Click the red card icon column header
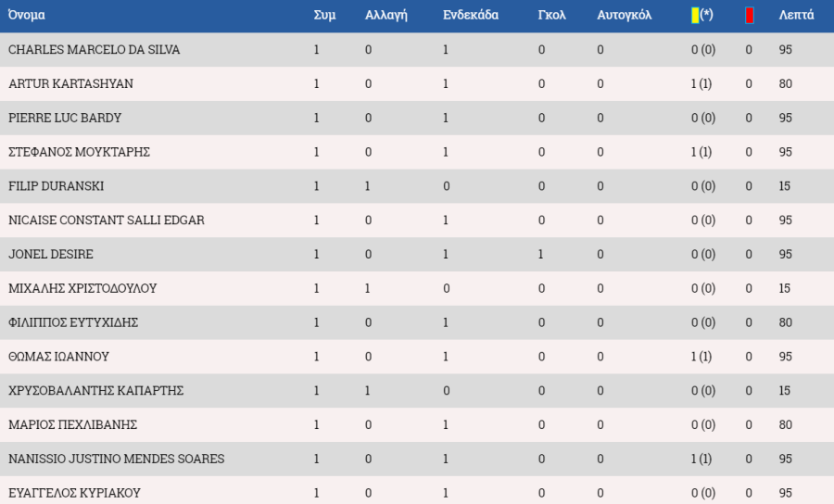Image resolution: width=834 pixels, height=504 pixels. (750, 16)
